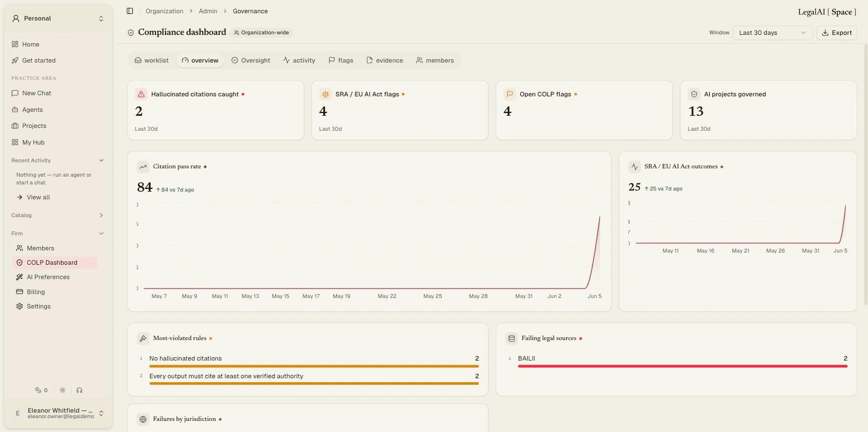Open Settings in the sidebar
The image size is (868, 432).
click(x=55, y=306)
